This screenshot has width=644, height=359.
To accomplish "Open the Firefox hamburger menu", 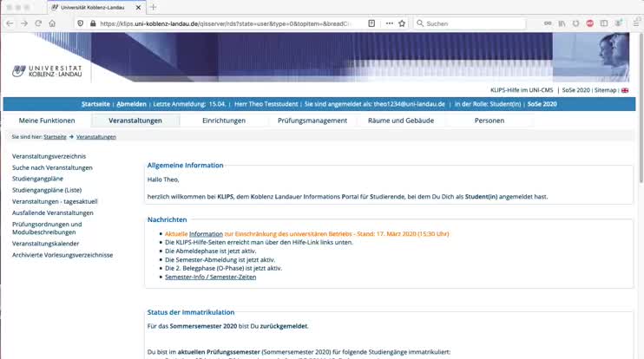I will click(x=635, y=23).
